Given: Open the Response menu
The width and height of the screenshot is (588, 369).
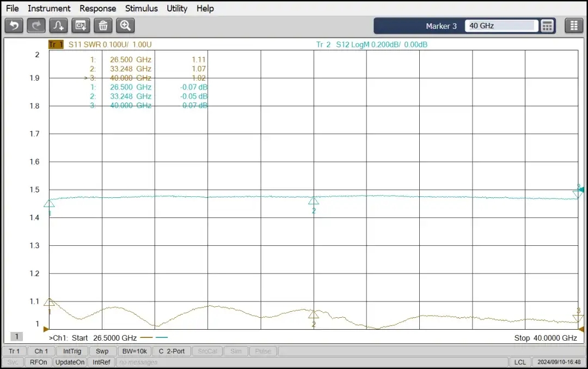Looking at the screenshot, I should coord(97,8).
